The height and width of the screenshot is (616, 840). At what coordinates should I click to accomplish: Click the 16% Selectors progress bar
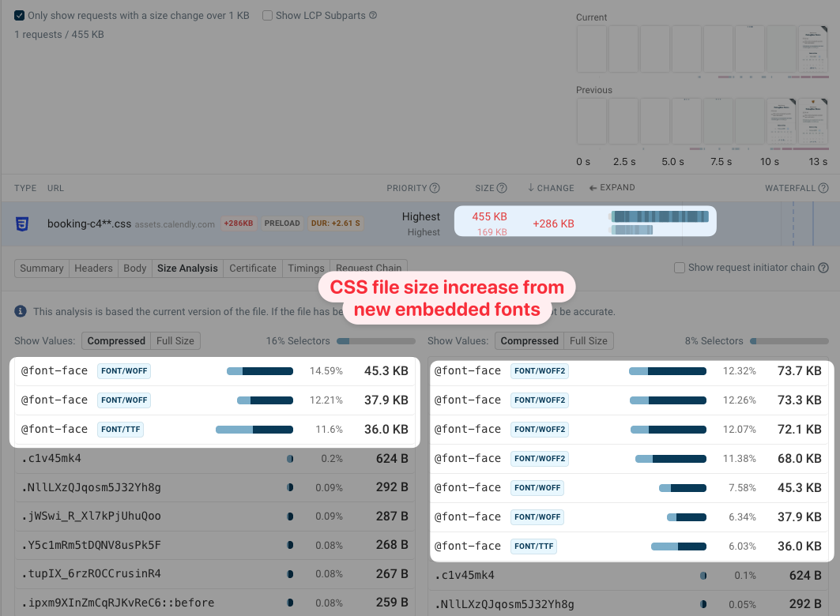point(376,340)
